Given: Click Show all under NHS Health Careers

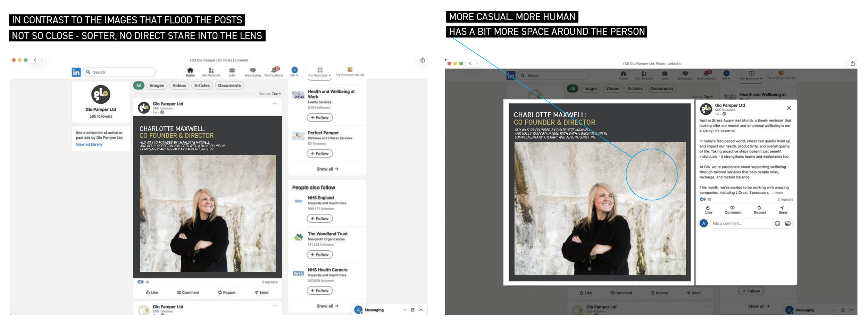Looking at the screenshot, I should click(x=327, y=306).
